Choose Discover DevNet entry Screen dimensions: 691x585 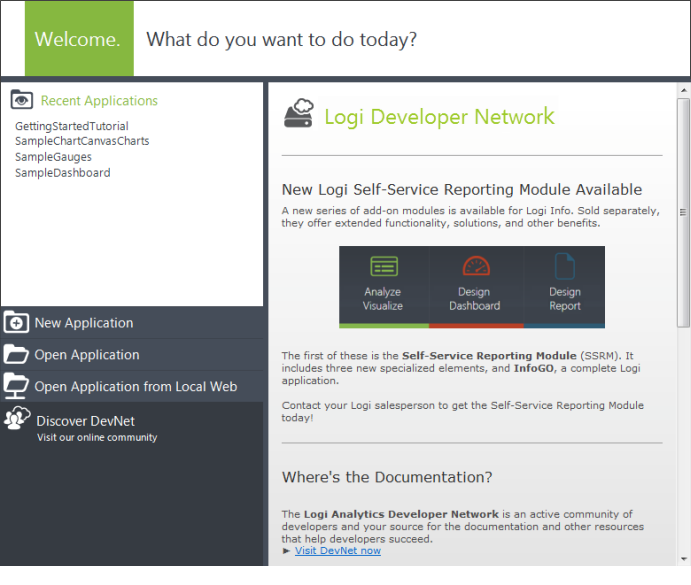point(85,421)
